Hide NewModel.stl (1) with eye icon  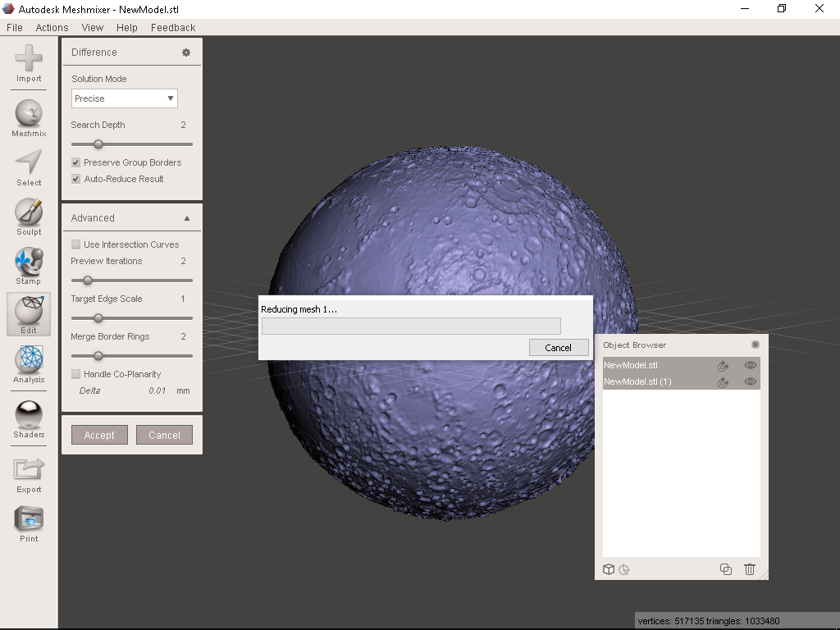click(x=750, y=382)
